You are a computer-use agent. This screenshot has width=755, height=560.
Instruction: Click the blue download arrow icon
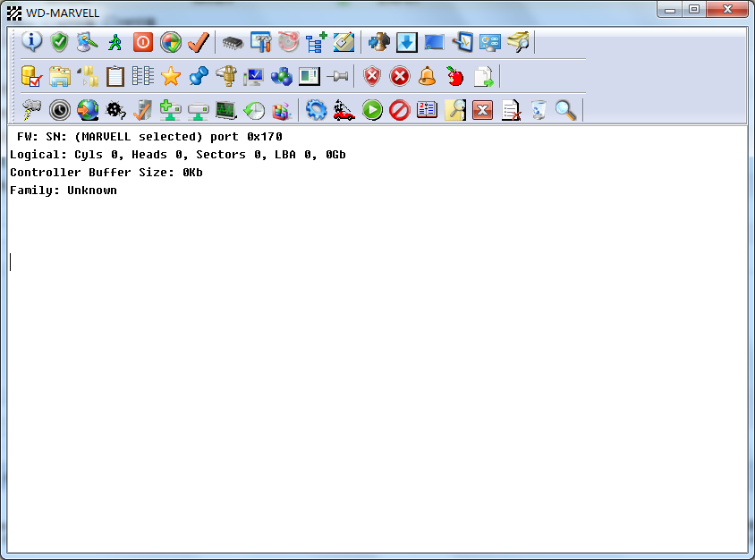coord(406,42)
